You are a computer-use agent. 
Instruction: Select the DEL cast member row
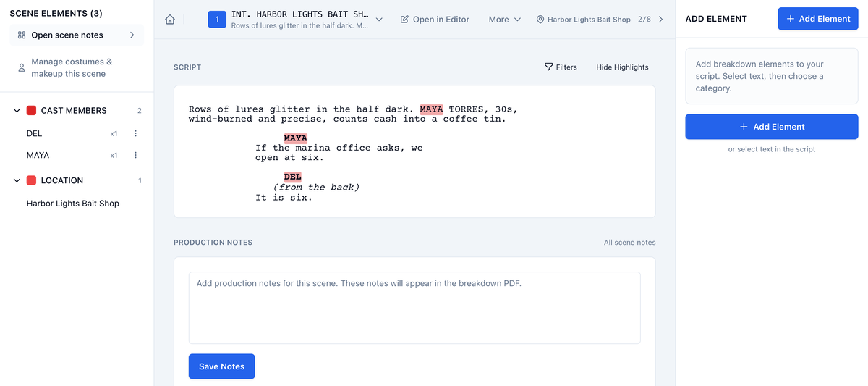coord(77,133)
